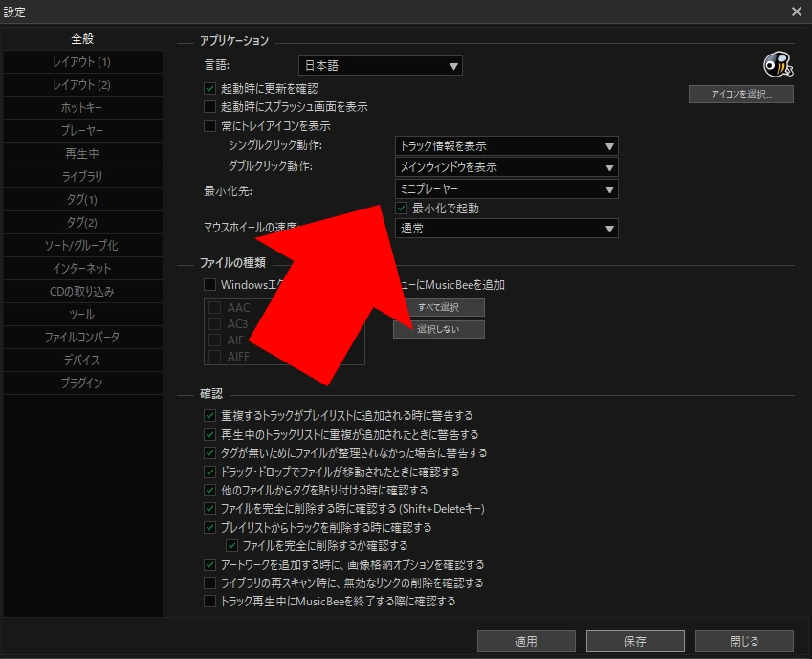Open the シングルクリック動作 dropdown
This screenshot has width=812, height=659.
[x=506, y=145]
